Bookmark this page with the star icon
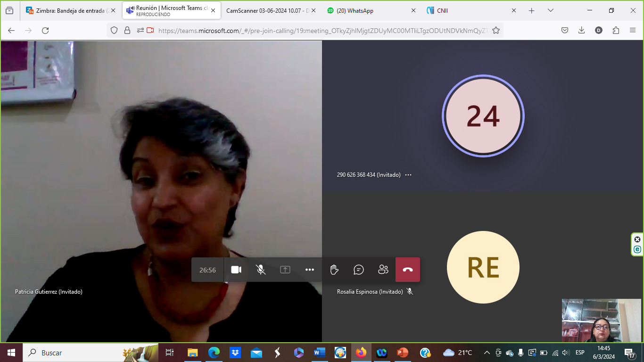 click(496, 30)
